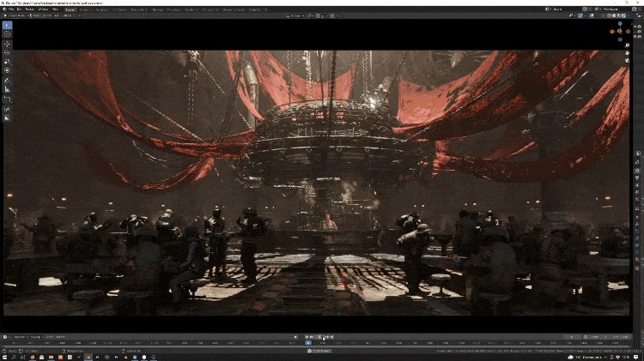Jump to timeline start frame button
Viewport: 644px width, 361px height.
tap(307, 337)
